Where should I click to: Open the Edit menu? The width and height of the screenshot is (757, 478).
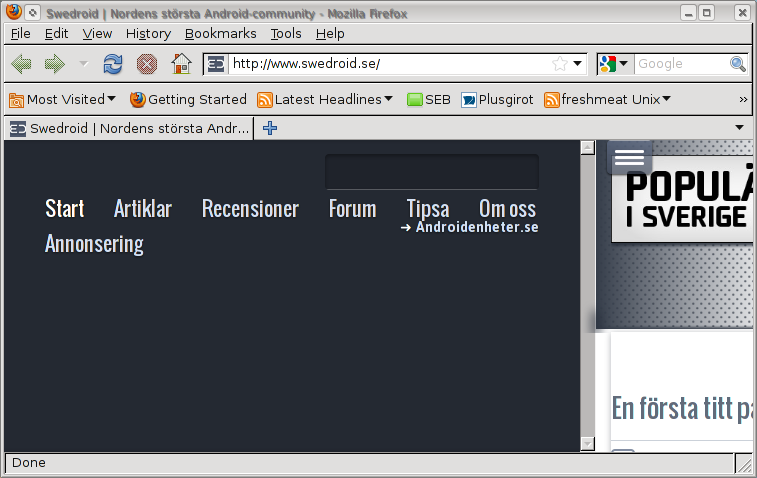[x=56, y=34]
